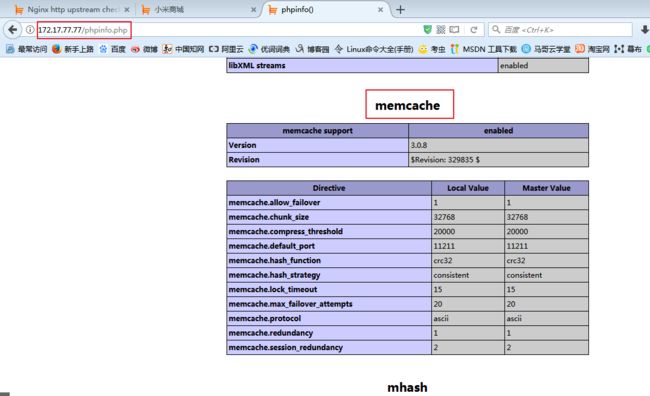This screenshot has height=396, width=650.
Task: Toggle reader view icon
Action: (455, 29)
